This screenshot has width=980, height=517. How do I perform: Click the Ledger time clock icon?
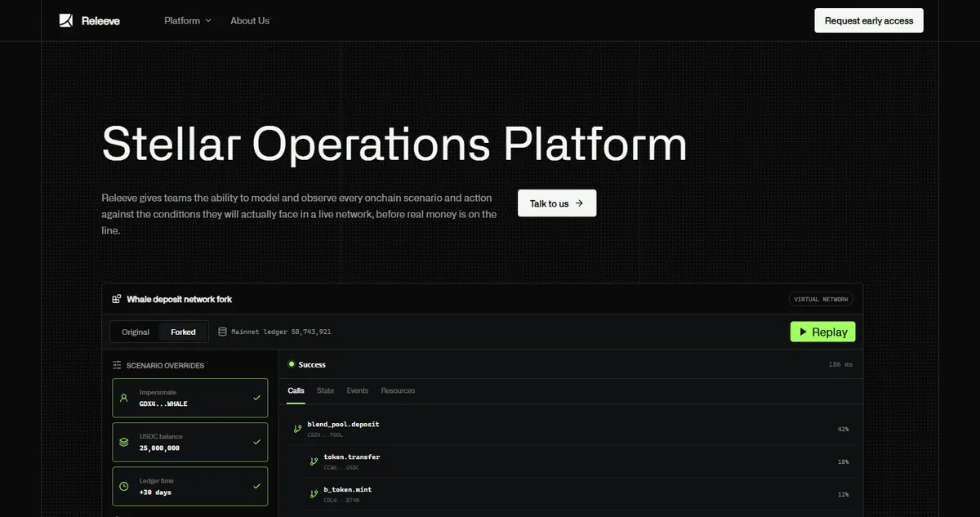pos(124,486)
